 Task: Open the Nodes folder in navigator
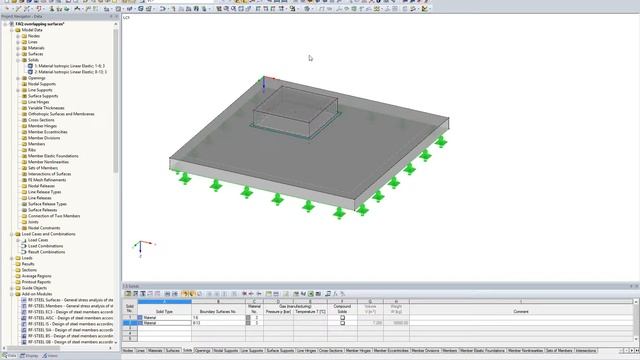33,36
